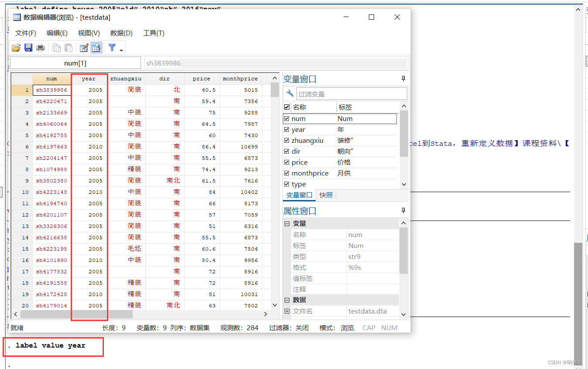Click the 值标签 property row

click(345, 278)
